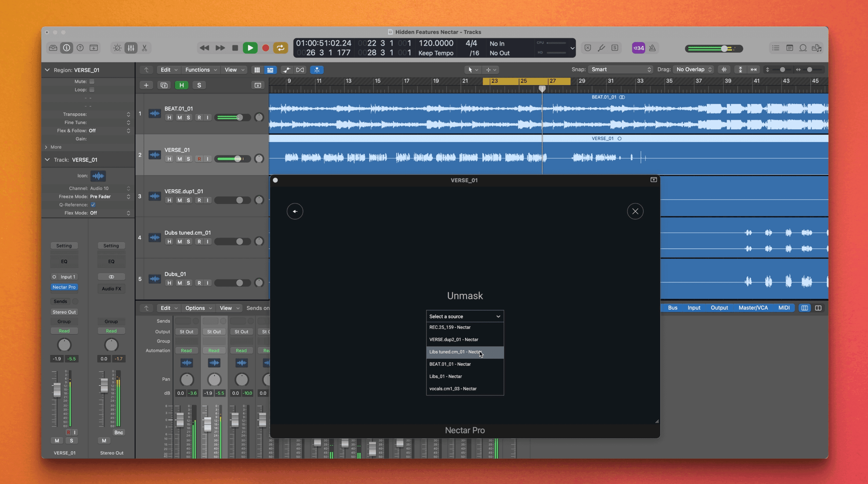Switch mixer filter to Master/VCA tab
Image resolution: width=868 pixels, height=484 pixels.
coord(753,308)
